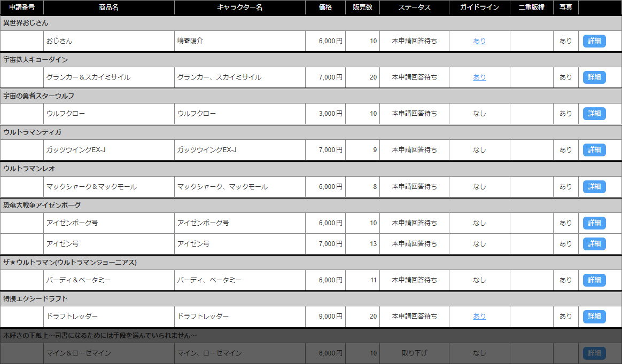The height and width of the screenshot is (364, 622).
Task: Select ザ★ウルトラマン(ウルトラマンジョーニアス) group heading
Action: (x=311, y=262)
